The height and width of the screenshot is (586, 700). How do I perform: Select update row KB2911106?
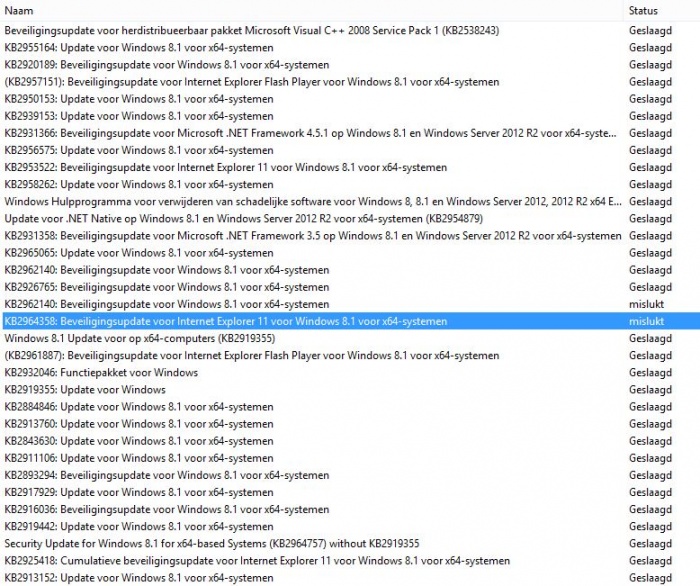pos(350,458)
